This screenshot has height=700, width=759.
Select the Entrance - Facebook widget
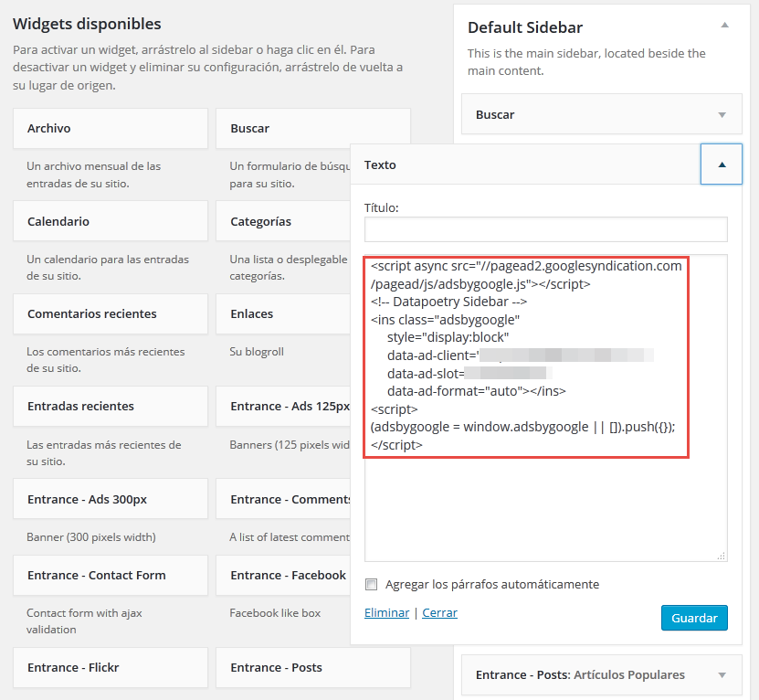click(x=283, y=576)
